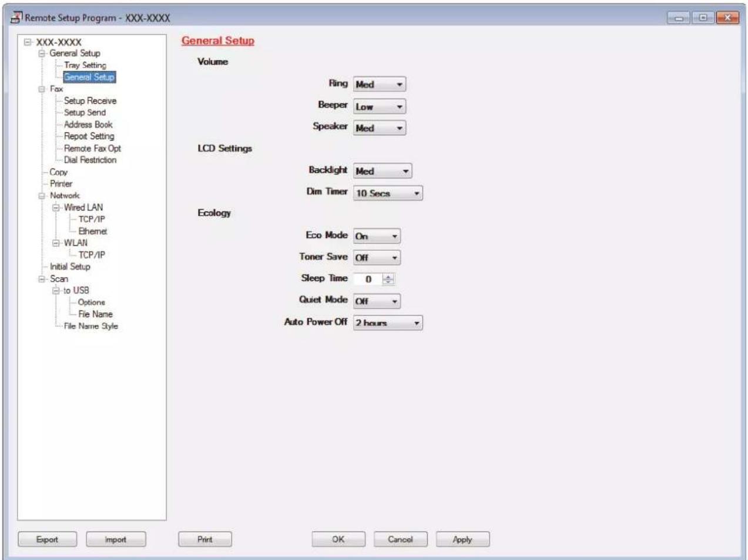Open Setup Send under Fax
The image size is (748, 560).
coord(85,112)
